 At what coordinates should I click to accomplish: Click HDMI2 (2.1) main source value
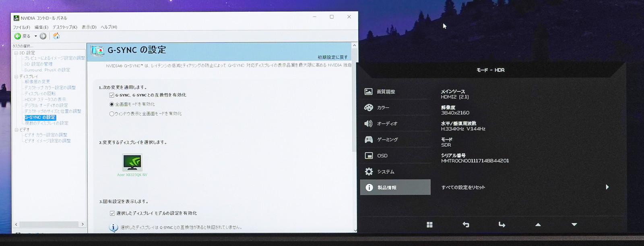tap(455, 97)
